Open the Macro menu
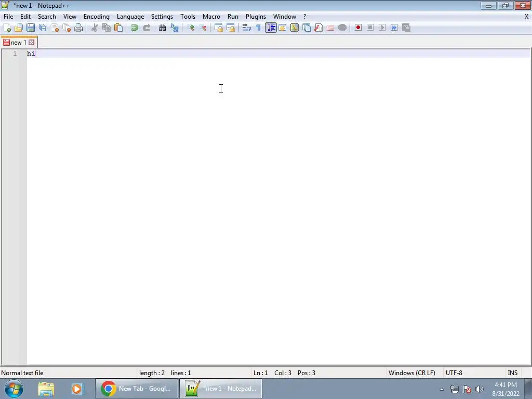532x399 pixels. click(x=211, y=17)
